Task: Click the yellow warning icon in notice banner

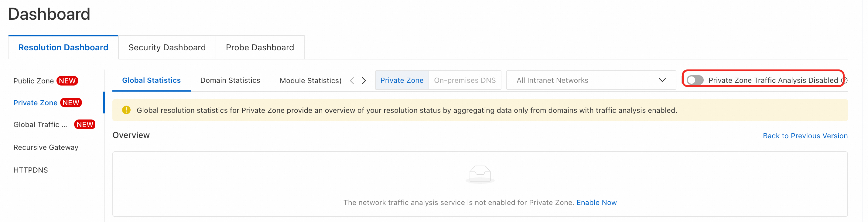Action: pos(126,110)
